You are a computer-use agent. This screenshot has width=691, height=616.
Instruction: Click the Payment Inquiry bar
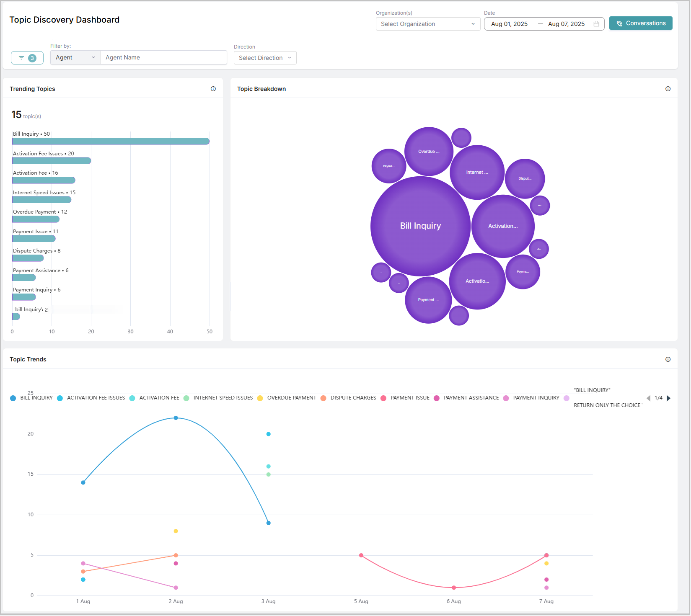(24, 297)
